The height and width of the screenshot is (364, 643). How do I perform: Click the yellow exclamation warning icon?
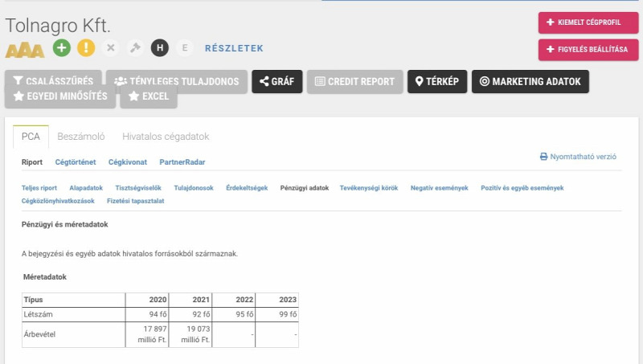click(86, 48)
